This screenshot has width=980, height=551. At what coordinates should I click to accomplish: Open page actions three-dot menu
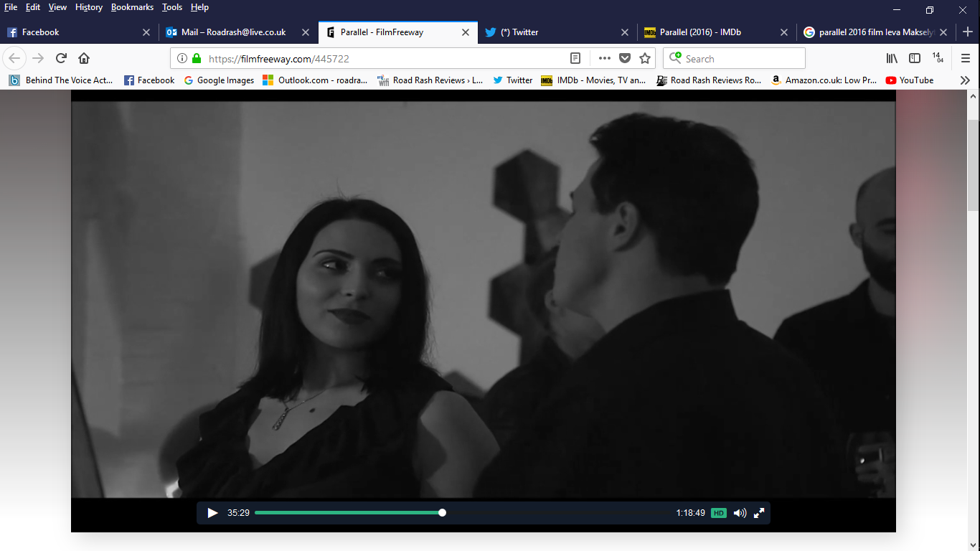click(604, 58)
